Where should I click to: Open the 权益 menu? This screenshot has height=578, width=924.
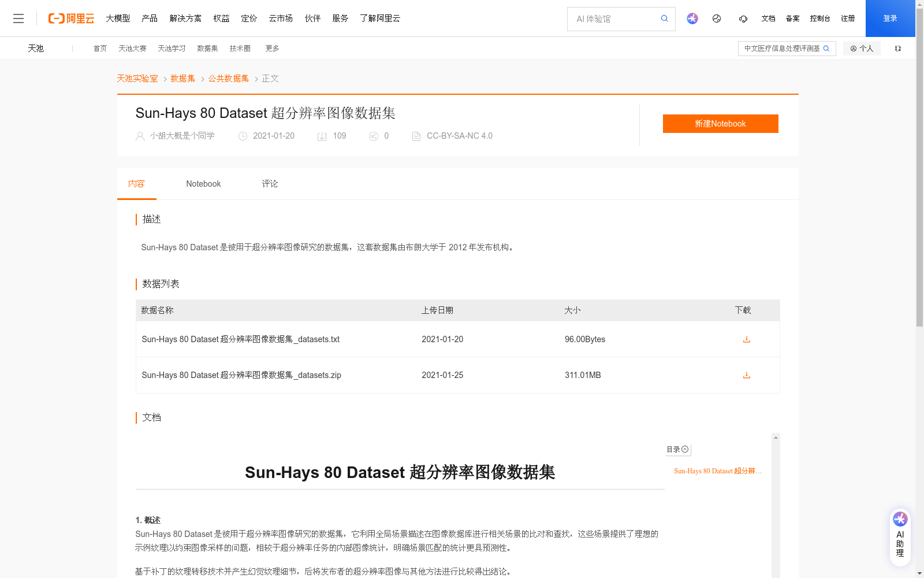pyautogui.click(x=221, y=18)
